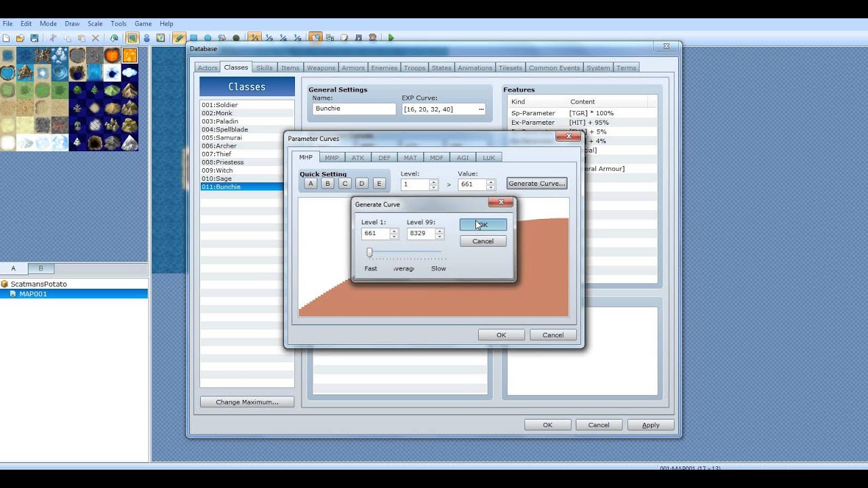This screenshot has height=488, width=868.
Task: Click OK in Parameter Curves dialog
Action: click(501, 335)
